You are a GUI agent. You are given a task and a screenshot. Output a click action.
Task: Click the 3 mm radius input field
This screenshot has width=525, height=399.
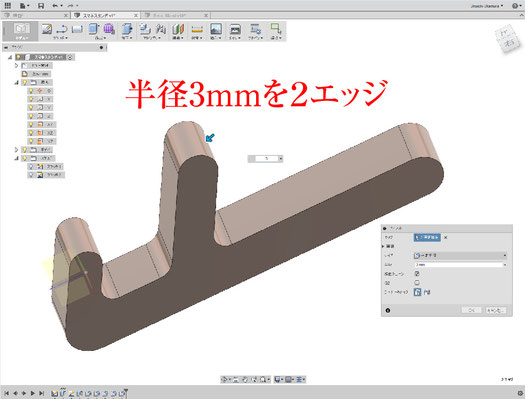click(x=460, y=264)
